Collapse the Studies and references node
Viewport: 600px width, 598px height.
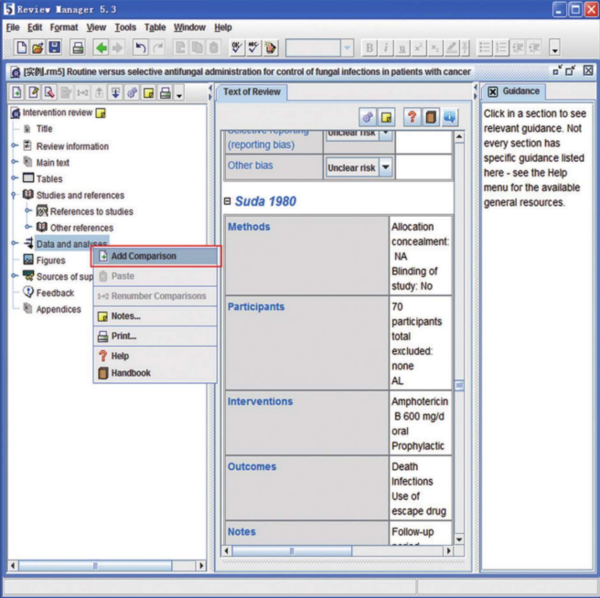14,195
